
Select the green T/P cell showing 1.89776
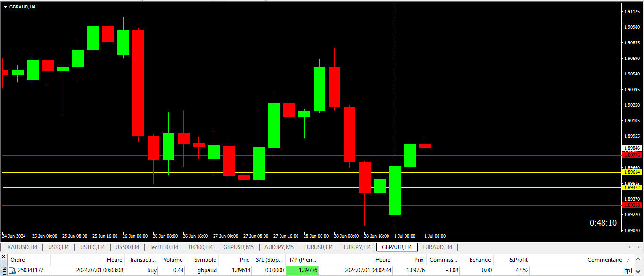[x=302, y=270]
